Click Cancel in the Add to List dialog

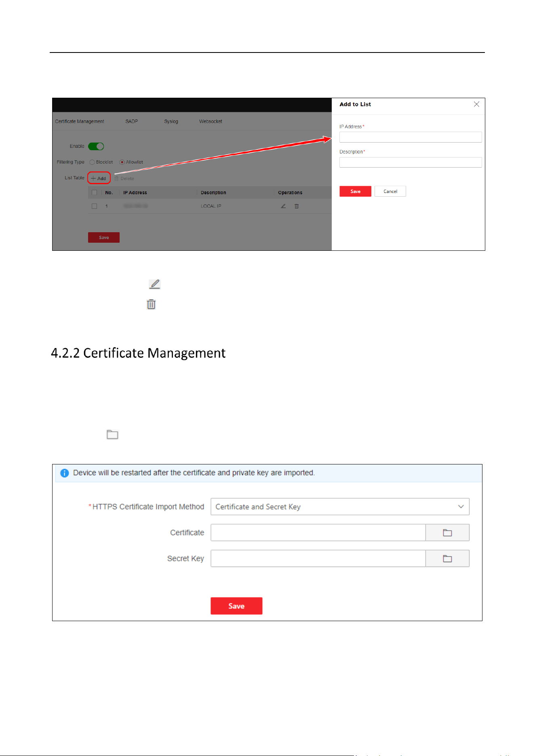[x=390, y=191]
